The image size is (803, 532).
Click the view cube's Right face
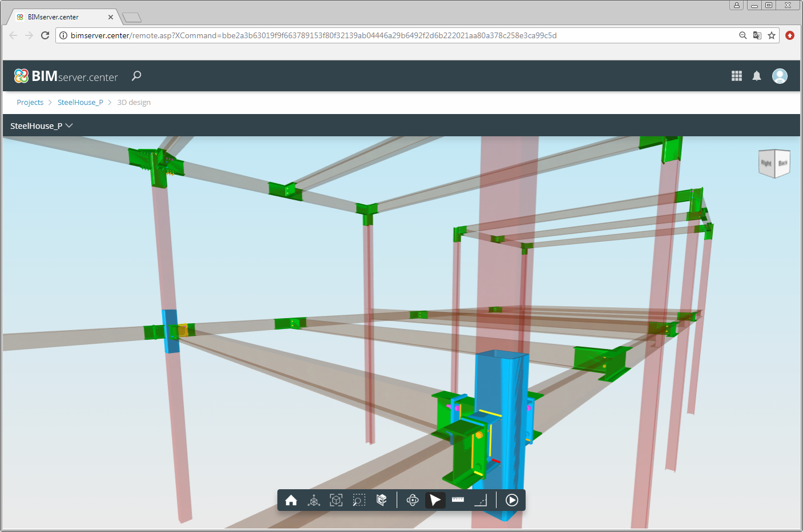(766, 164)
